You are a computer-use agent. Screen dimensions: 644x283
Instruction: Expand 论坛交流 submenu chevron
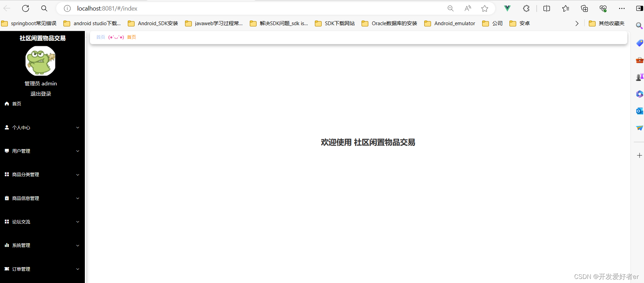pyautogui.click(x=78, y=222)
